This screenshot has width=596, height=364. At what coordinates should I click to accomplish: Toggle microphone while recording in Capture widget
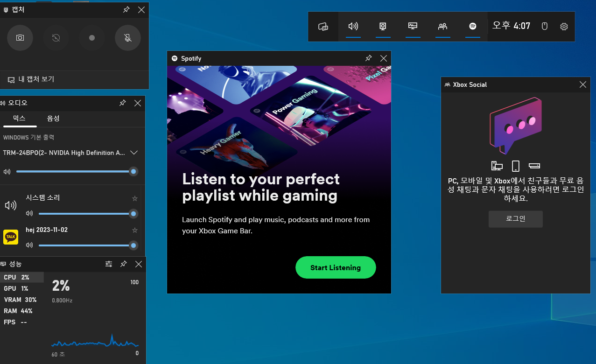[128, 38]
